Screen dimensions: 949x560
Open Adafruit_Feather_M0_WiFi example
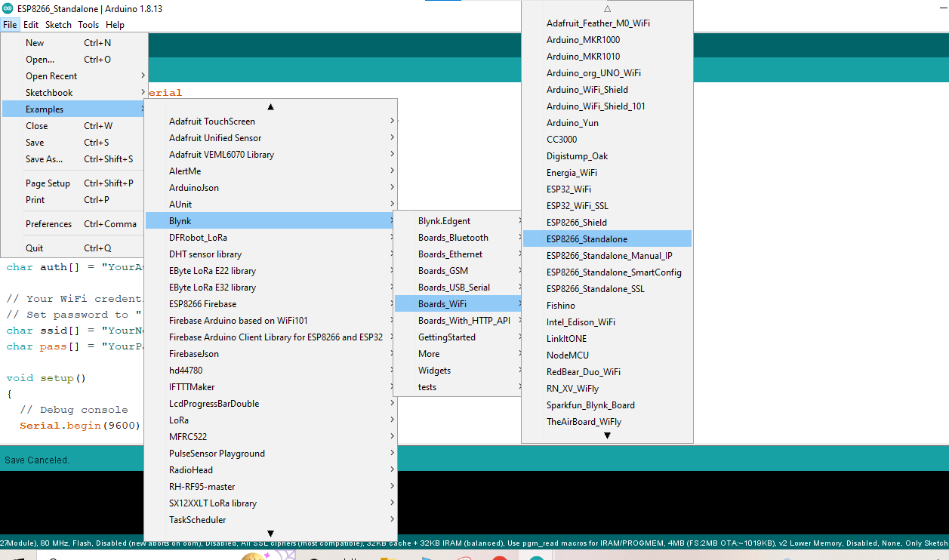607,23
